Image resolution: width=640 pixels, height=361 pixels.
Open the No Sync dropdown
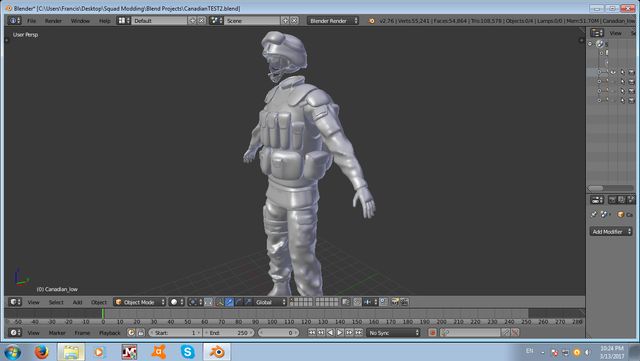point(393,333)
